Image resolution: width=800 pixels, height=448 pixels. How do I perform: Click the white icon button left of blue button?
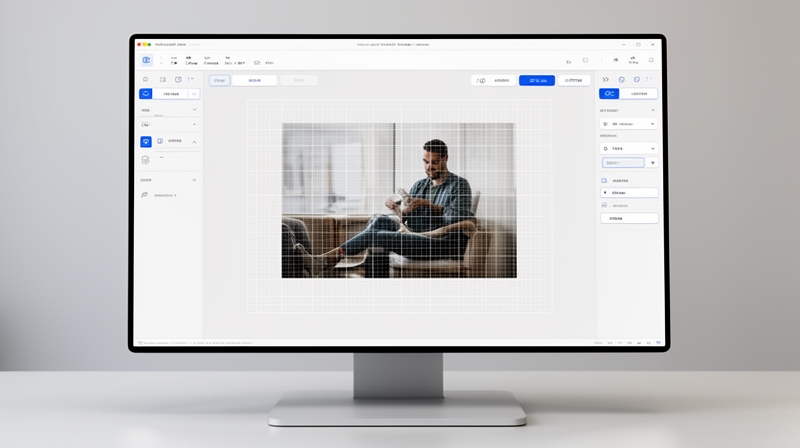(493, 81)
